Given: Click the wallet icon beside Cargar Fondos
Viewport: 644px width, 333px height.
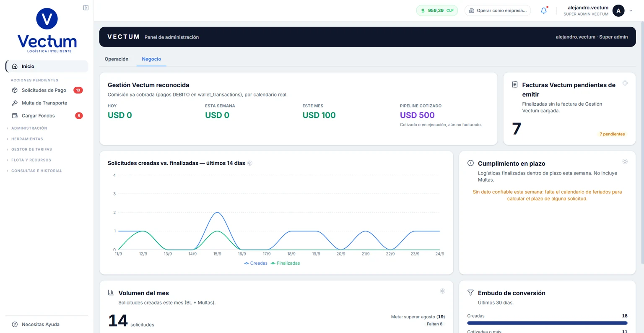Looking at the screenshot, I should (x=15, y=116).
